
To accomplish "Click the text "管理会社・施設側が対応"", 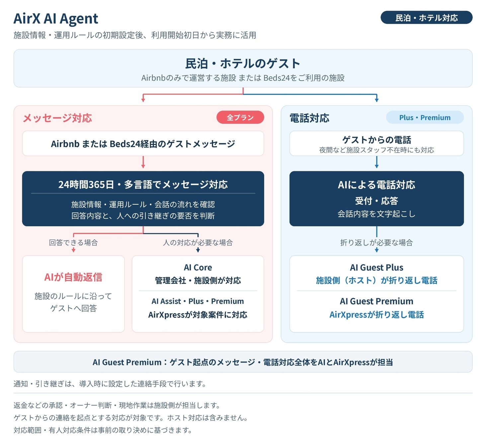I will [x=198, y=281].
